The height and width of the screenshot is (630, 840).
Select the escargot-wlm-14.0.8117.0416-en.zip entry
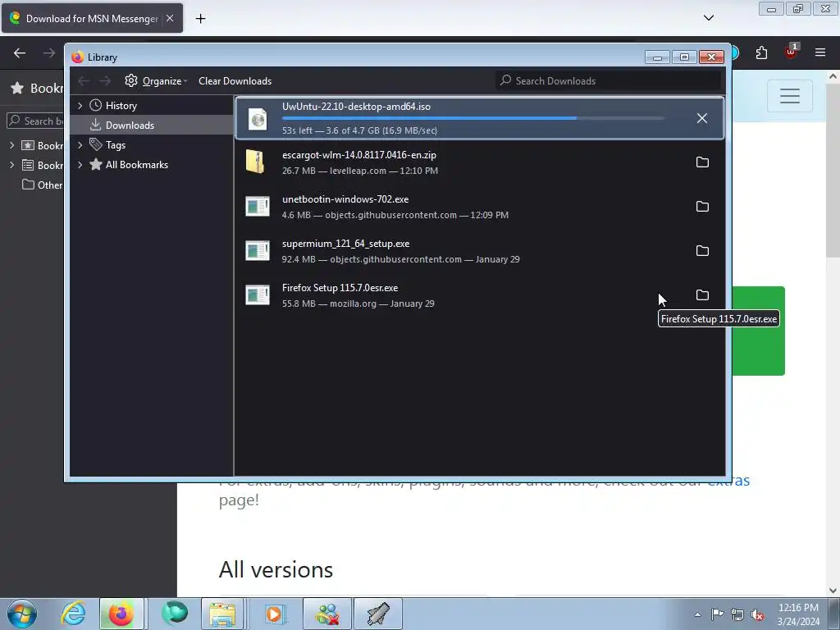(479, 162)
